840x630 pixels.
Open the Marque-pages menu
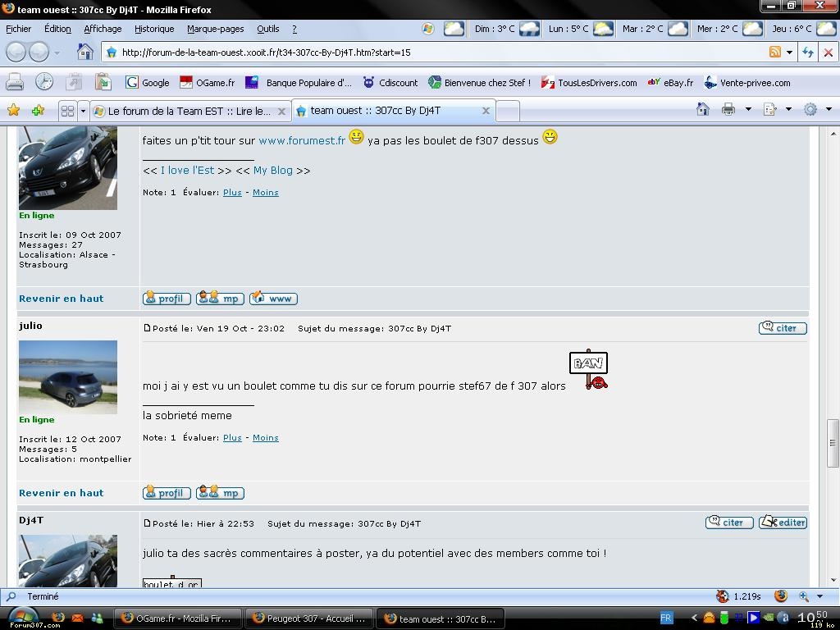[216, 29]
